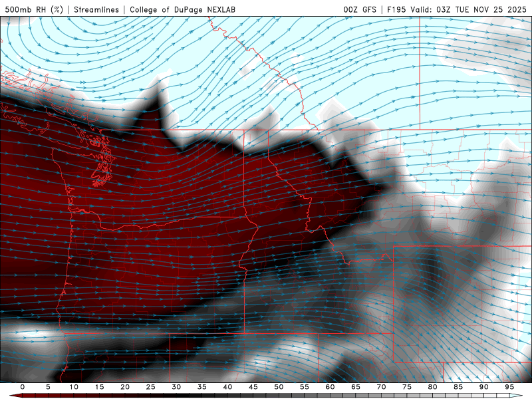Click the colorbar label "10"
532x399 pixels.
coord(74,387)
